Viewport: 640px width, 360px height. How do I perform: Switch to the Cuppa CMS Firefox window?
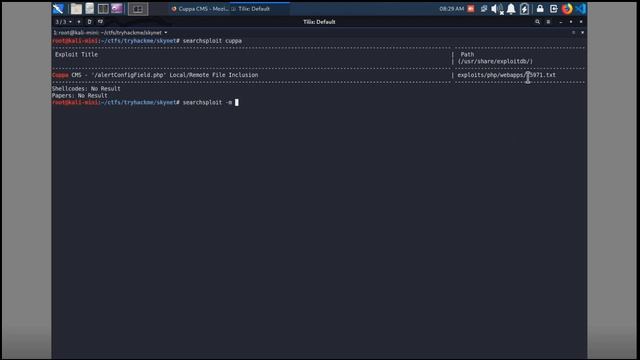pos(199,9)
